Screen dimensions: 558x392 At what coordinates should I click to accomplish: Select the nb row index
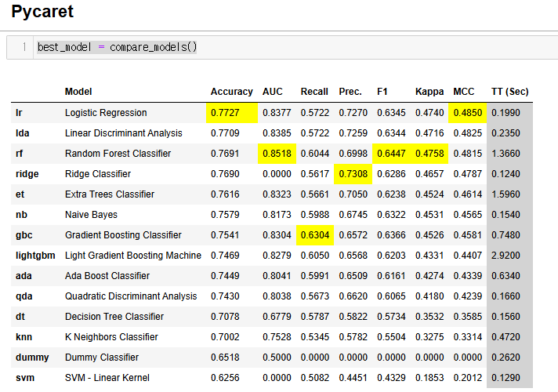click(x=21, y=215)
